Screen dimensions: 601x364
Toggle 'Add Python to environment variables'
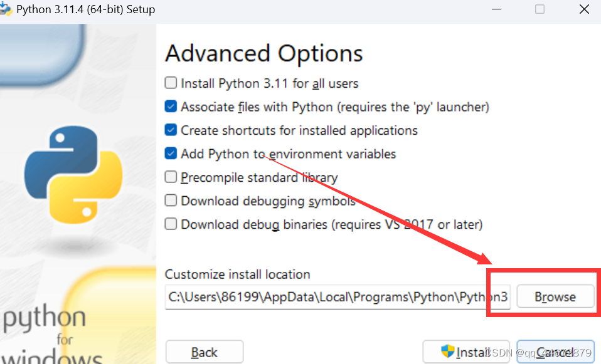(170, 153)
